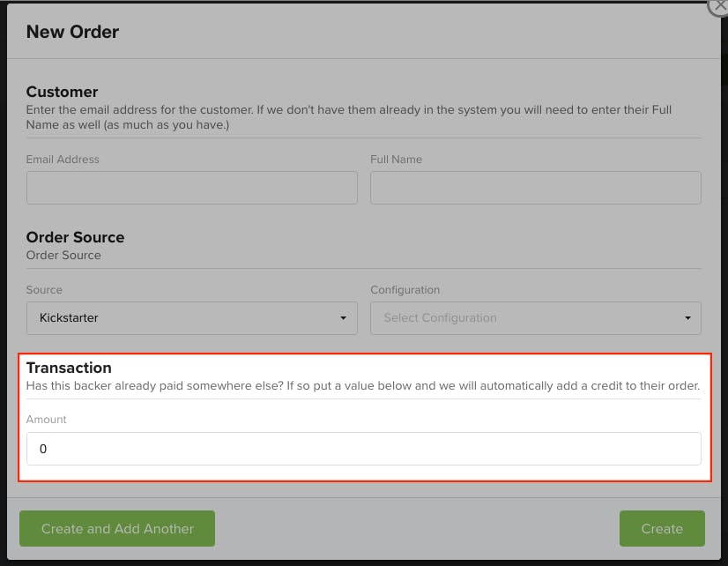
Task: Expand the Select Configuration dropdown
Action: coord(535,318)
